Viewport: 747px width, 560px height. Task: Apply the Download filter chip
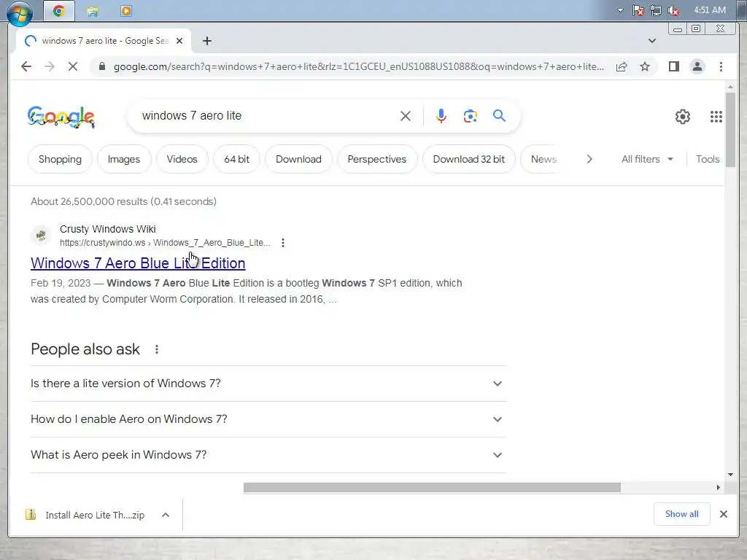298,159
